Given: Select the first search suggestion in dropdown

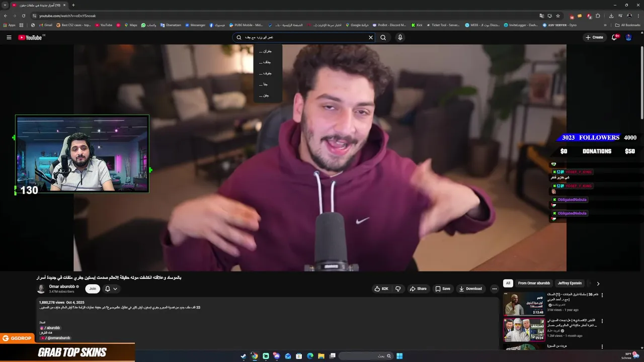Looking at the screenshot, I should 268,51.
